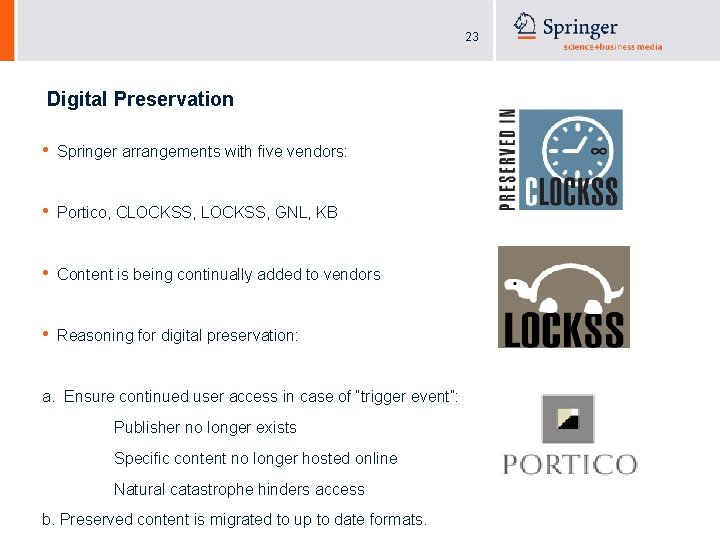The height and width of the screenshot is (540, 720).
Task: Click 'Natural catastrophe hinders access' text
Action: pyautogui.click(x=239, y=489)
